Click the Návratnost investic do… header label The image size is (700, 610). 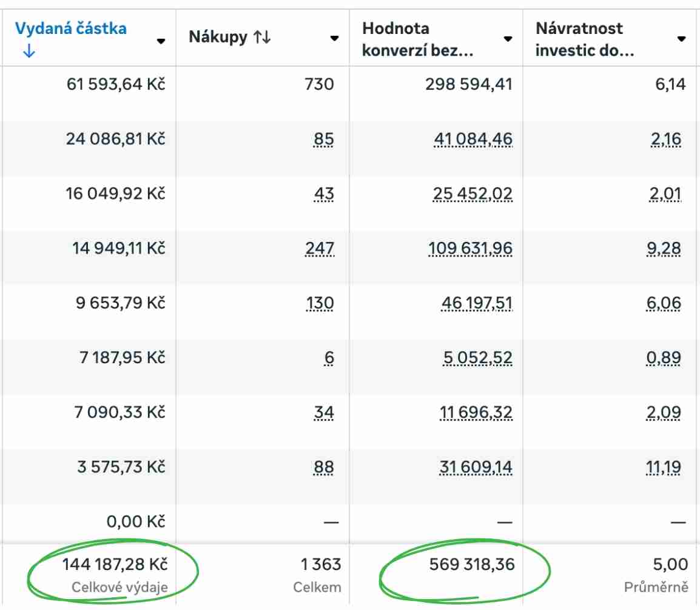[584, 39]
